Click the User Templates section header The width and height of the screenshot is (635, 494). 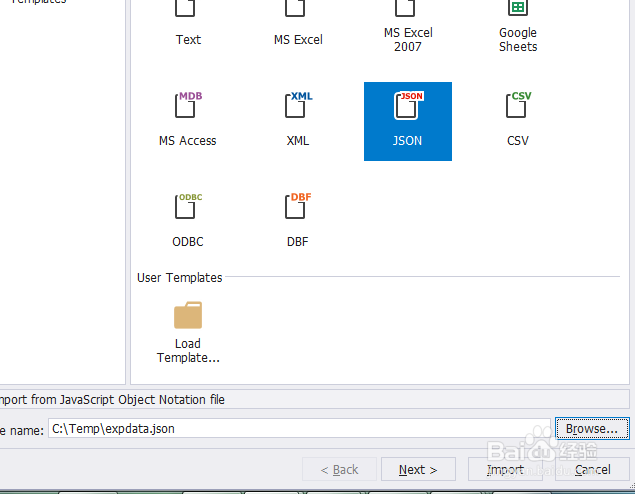(179, 278)
